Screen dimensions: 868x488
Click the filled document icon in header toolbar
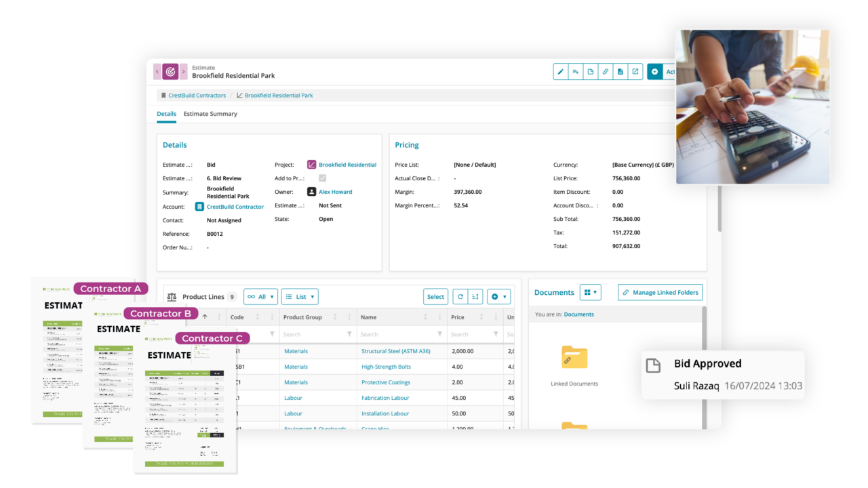(620, 72)
